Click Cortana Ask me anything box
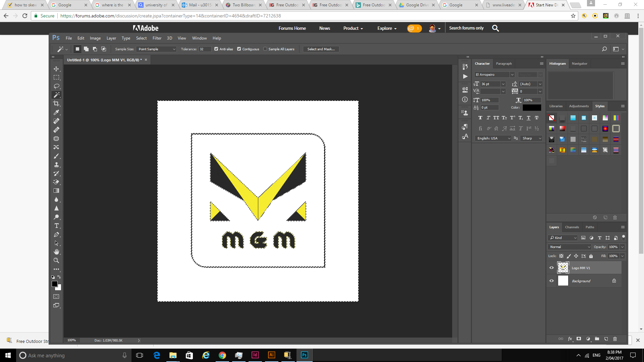Screen dimensions: 644x362 click(x=73, y=355)
